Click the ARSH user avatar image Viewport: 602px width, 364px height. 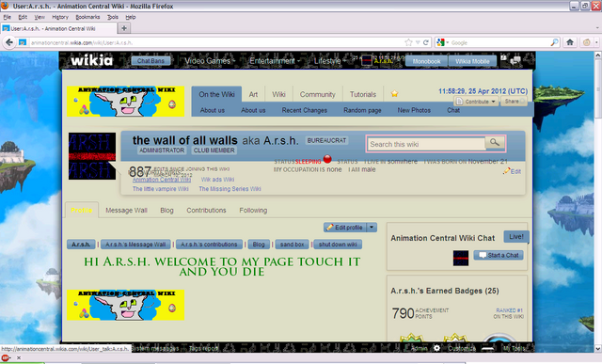click(x=92, y=156)
